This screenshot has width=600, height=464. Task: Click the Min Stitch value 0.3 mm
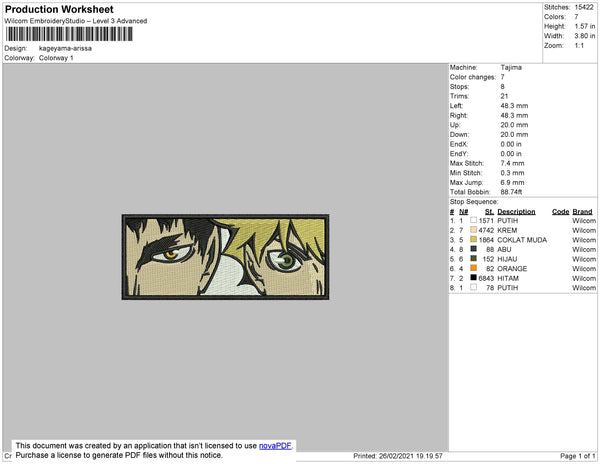pyautogui.click(x=512, y=173)
